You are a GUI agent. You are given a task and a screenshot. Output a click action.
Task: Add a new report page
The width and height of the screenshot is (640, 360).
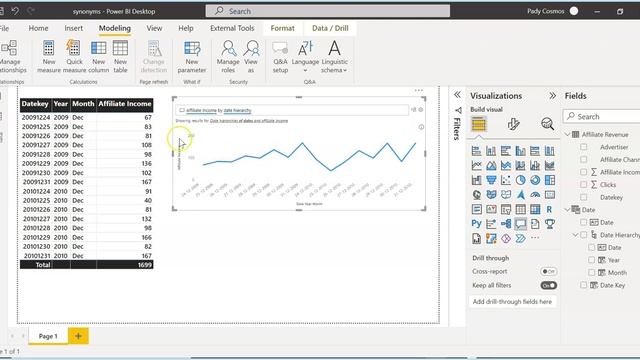78,336
